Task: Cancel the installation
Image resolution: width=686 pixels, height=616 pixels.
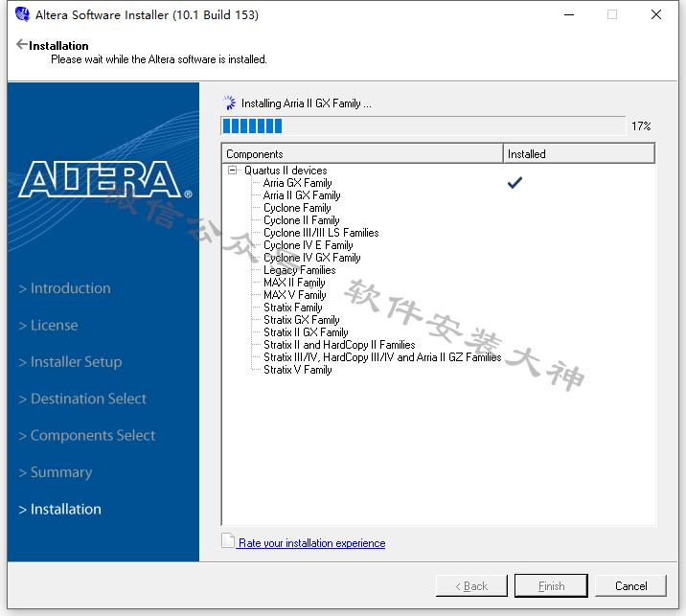Action: coord(630,585)
